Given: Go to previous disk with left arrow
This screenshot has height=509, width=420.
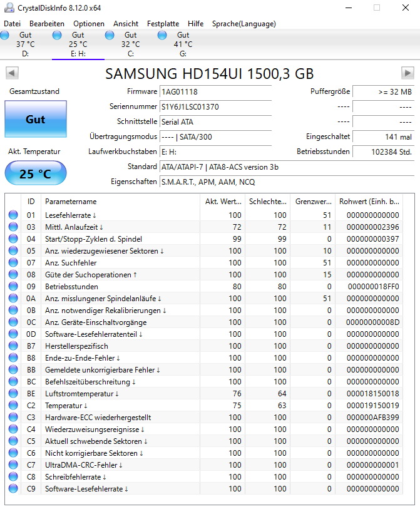Looking at the screenshot, I should click(12, 73).
